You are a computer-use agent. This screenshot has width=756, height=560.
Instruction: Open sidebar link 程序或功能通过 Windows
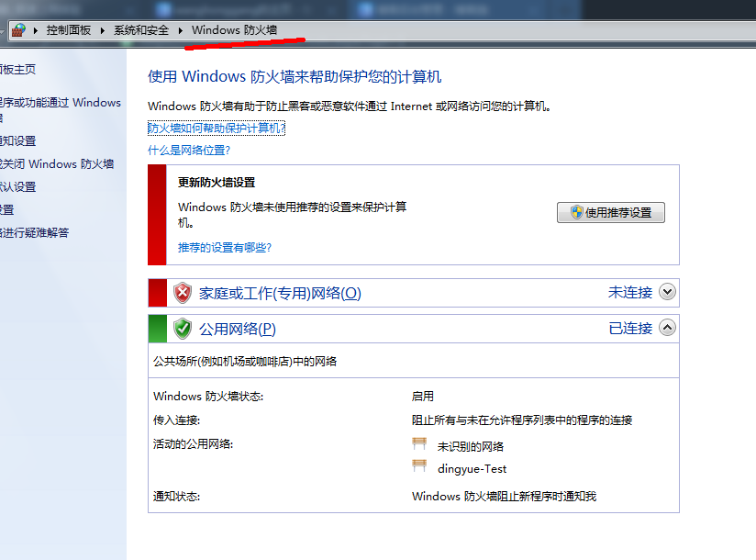[61, 103]
